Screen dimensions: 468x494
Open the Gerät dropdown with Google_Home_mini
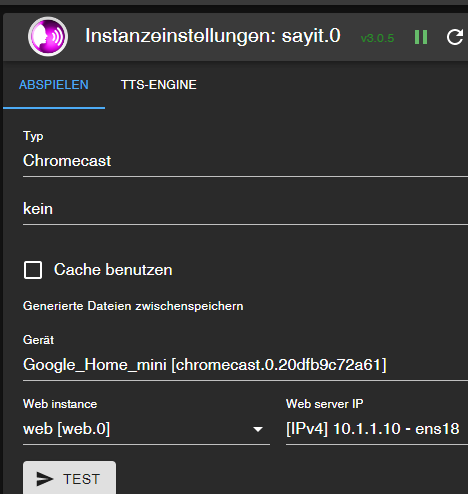(245, 365)
